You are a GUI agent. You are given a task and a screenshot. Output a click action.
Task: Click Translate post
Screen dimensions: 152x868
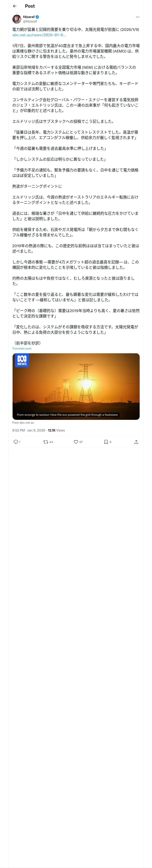coord(22,348)
